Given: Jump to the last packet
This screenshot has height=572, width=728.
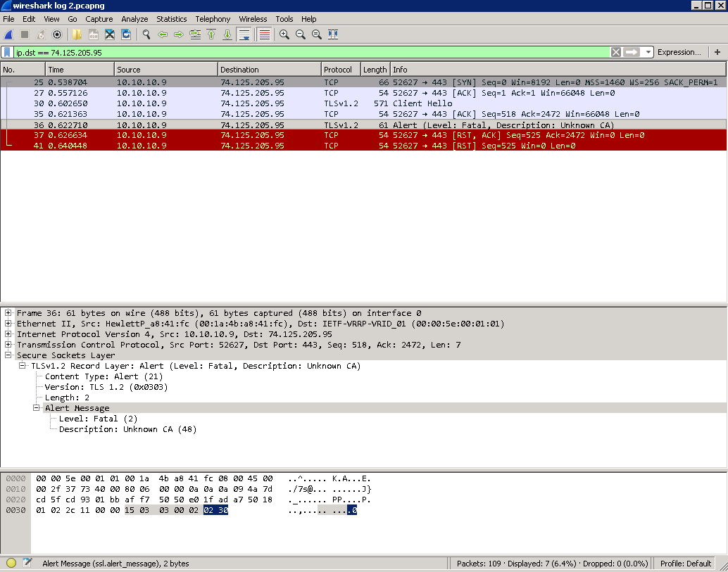Looking at the screenshot, I should (x=227, y=34).
